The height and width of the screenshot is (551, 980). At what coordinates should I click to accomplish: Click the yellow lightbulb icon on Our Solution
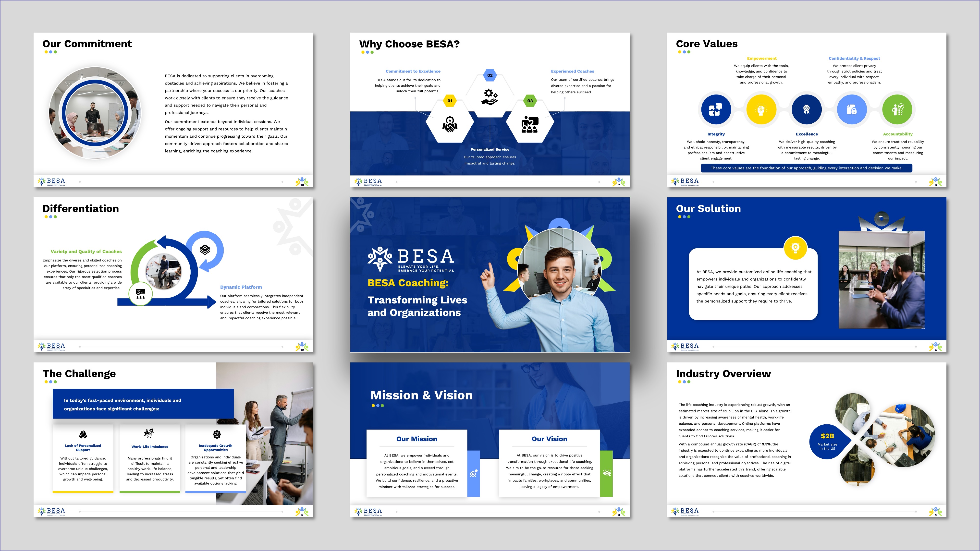click(x=795, y=248)
